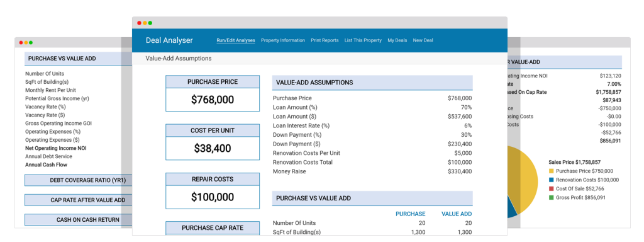Click Sales Price $1,758,857 chart title
Viewport: 644px width, 242px height.
tap(575, 162)
